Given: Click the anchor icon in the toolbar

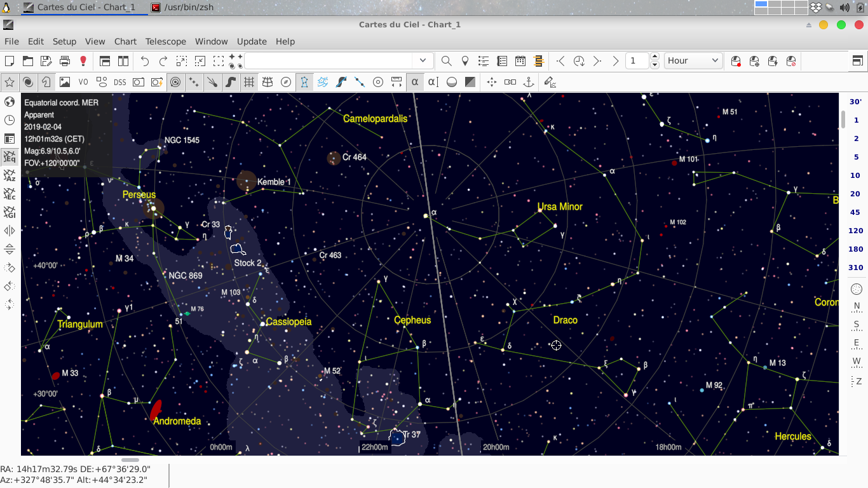Looking at the screenshot, I should [529, 82].
